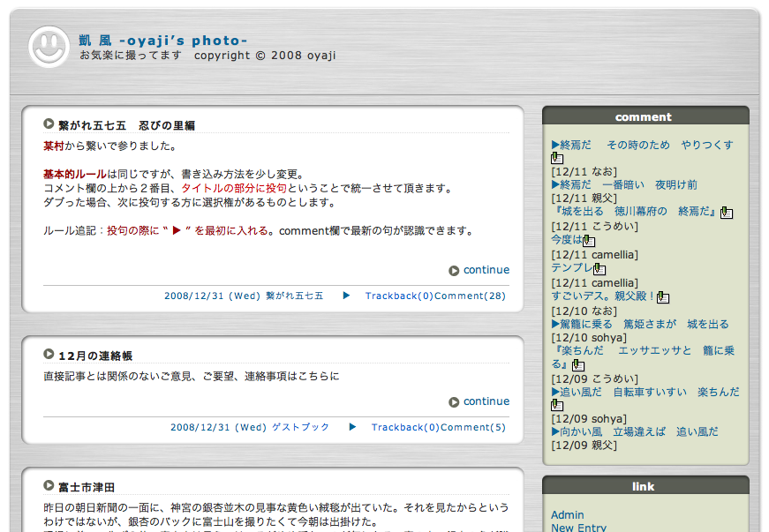Open comment ▶駕籠に乗る 篤姫さまが 城を出る
The width and height of the screenshot is (769, 532).
pyautogui.click(x=640, y=324)
